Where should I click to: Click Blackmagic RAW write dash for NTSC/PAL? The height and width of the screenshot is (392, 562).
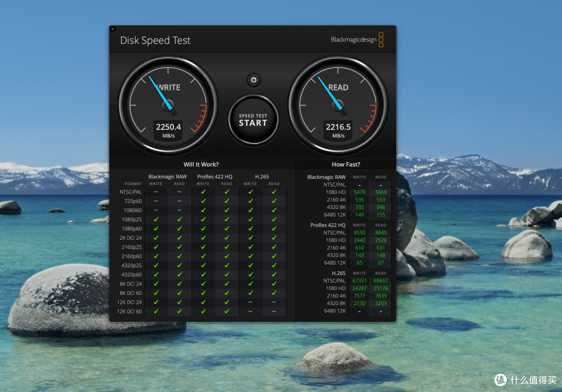point(156,192)
